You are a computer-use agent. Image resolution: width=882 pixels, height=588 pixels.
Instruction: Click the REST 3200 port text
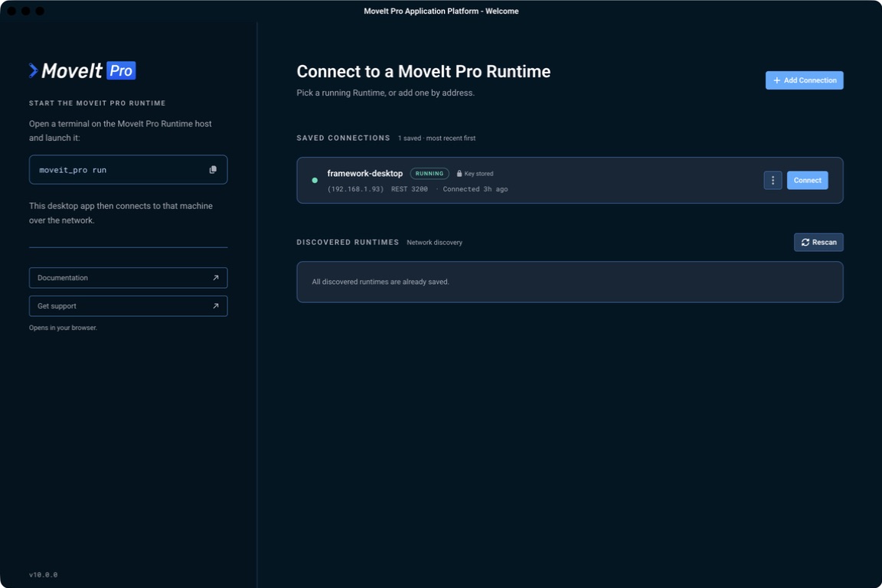pyautogui.click(x=410, y=189)
